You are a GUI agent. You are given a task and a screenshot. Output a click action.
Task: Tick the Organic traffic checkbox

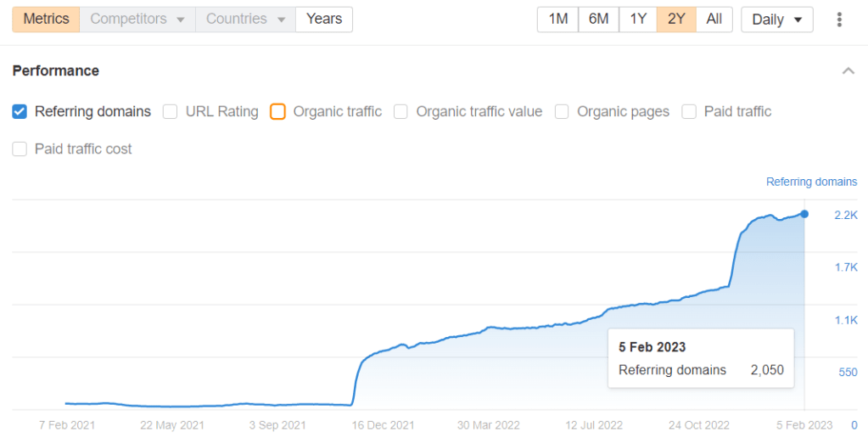click(x=277, y=111)
